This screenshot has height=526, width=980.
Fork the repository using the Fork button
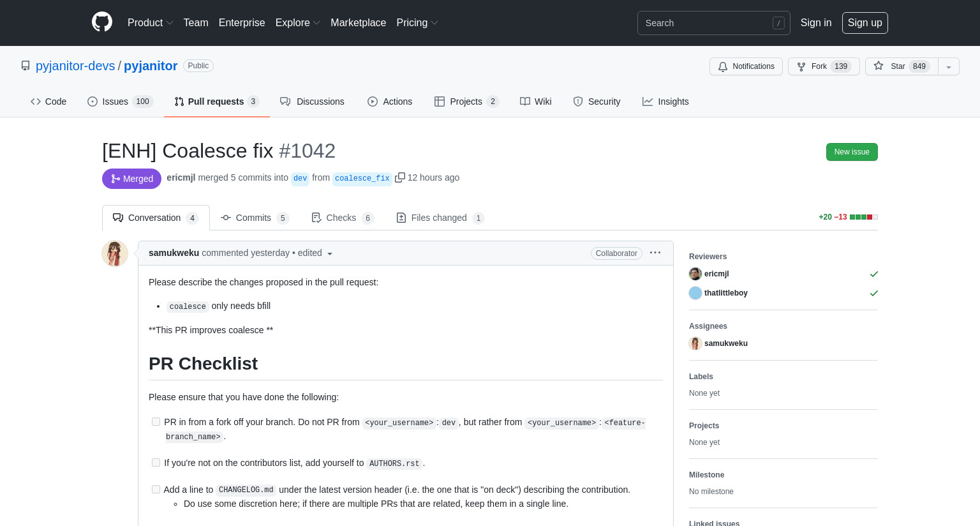824,66
